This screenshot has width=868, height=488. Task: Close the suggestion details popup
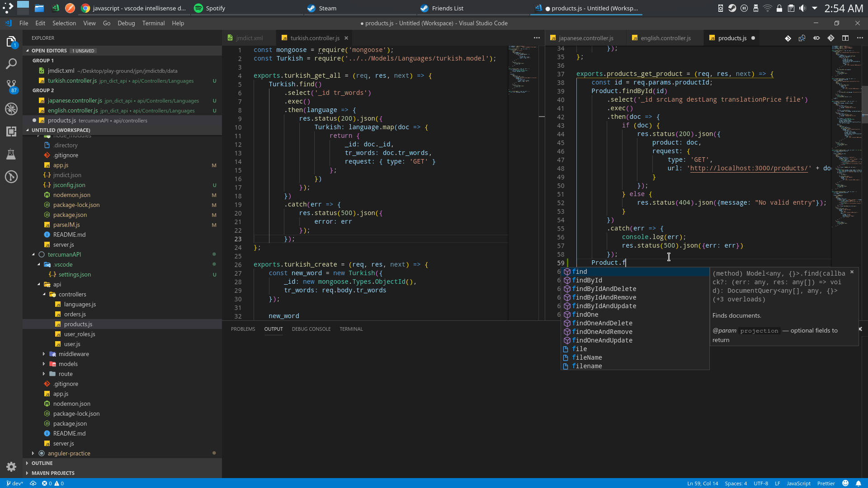pyautogui.click(x=852, y=272)
